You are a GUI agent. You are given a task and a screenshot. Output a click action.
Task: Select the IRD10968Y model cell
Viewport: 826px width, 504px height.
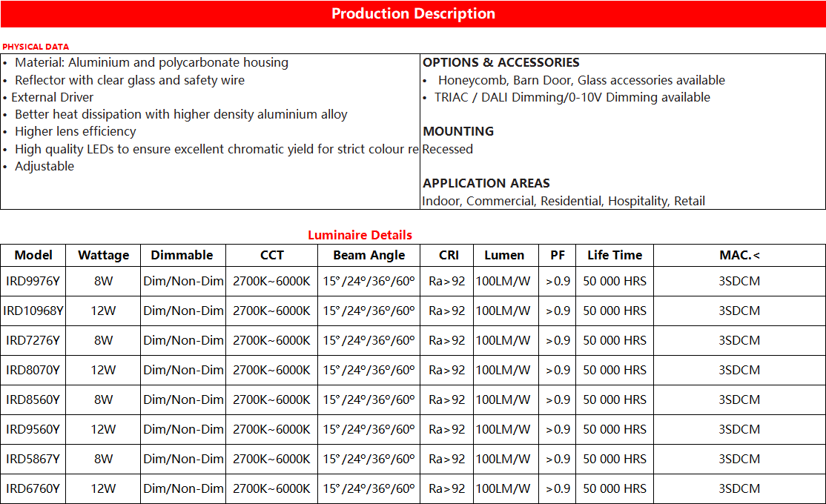(x=33, y=311)
